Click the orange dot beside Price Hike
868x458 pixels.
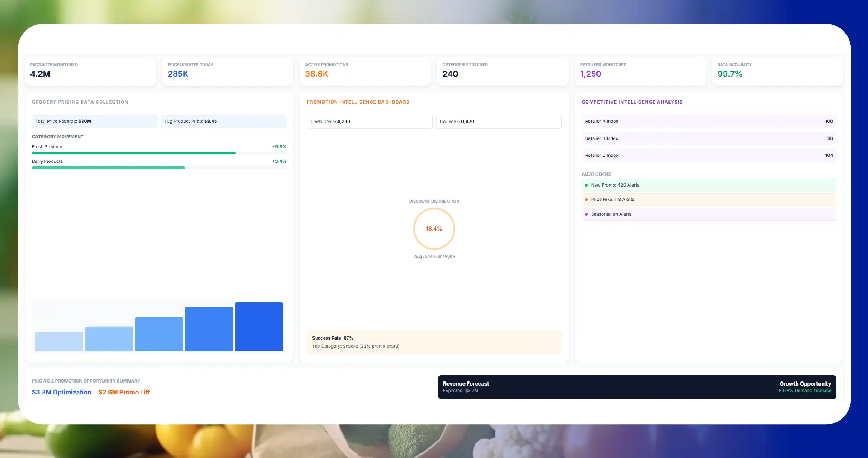click(x=586, y=200)
